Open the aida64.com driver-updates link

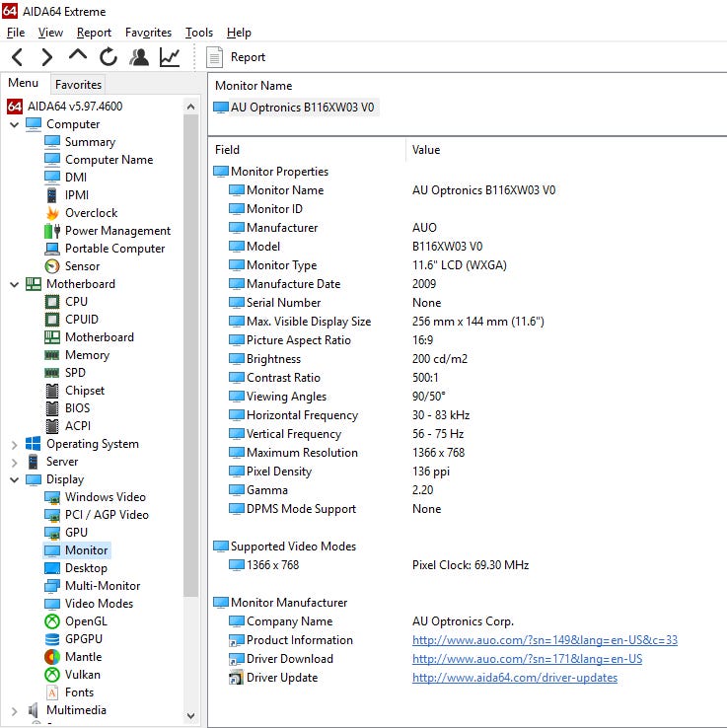(515, 678)
